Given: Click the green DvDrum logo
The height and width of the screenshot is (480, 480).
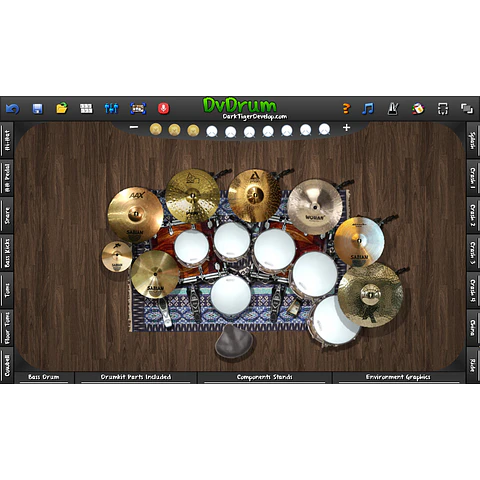Looking at the screenshot, I should click(x=240, y=105).
